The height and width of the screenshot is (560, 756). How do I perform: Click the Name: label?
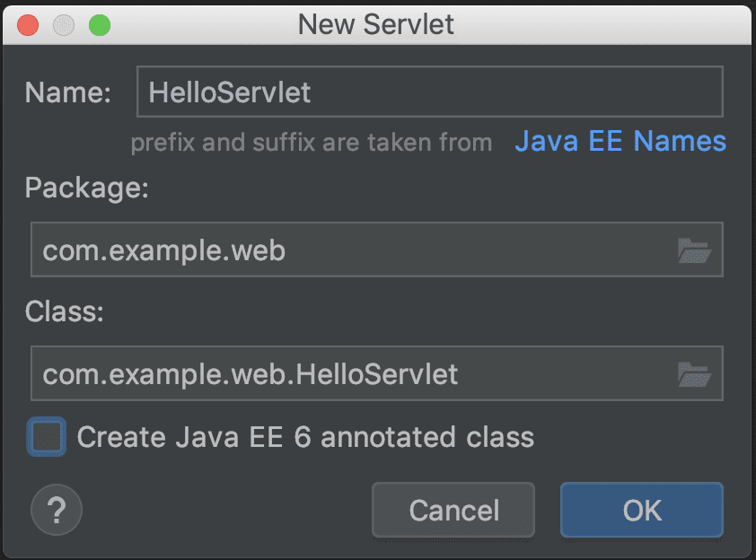point(68,92)
